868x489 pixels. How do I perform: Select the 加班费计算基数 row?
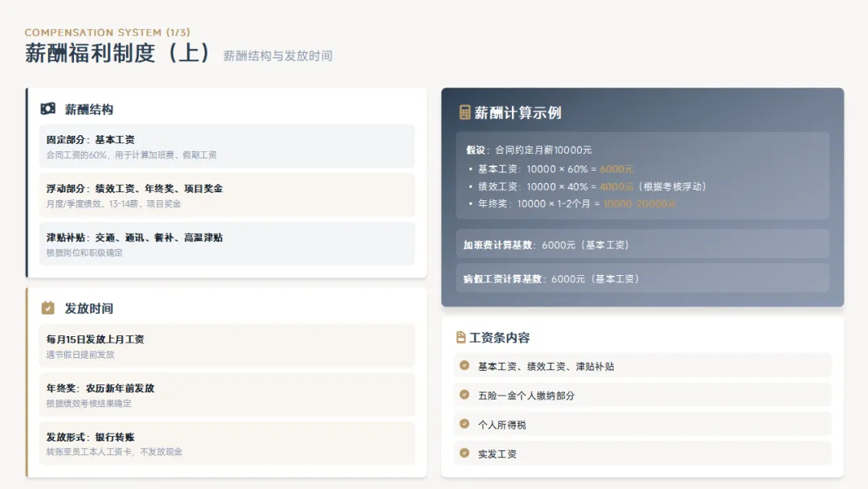pyautogui.click(x=643, y=244)
